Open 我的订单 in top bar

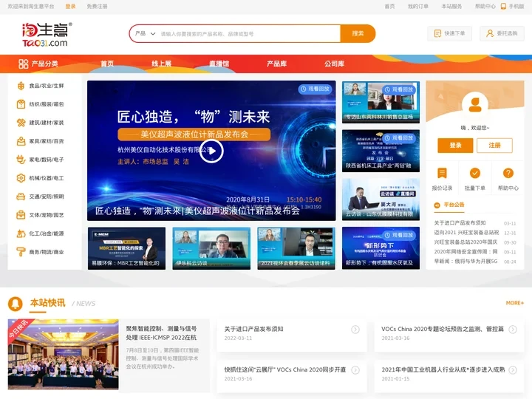(x=418, y=6)
